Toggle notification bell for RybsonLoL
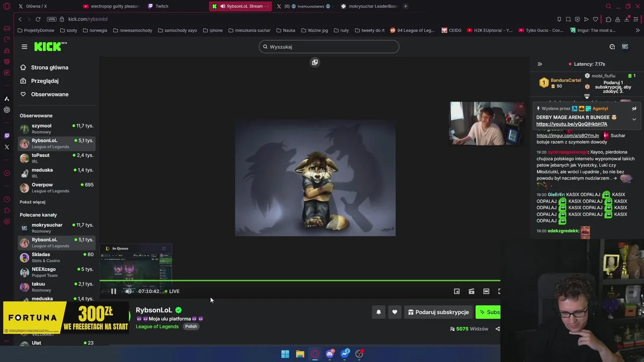644x362 pixels. (379, 312)
